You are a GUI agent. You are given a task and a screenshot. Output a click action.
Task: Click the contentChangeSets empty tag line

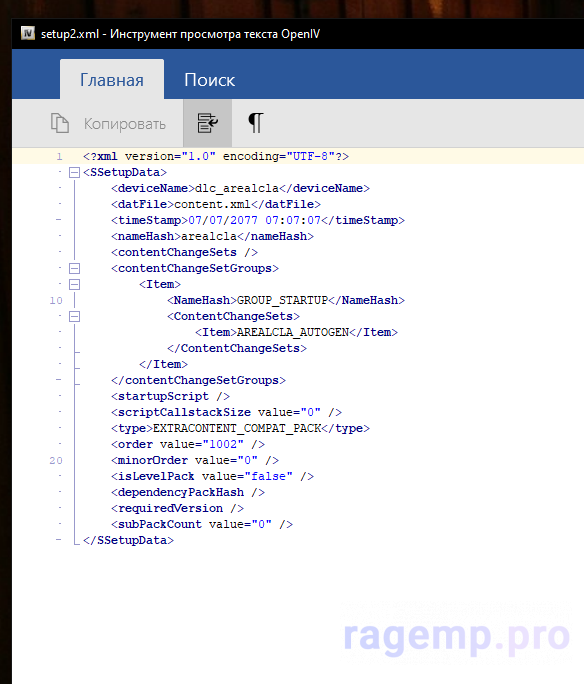point(184,252)
